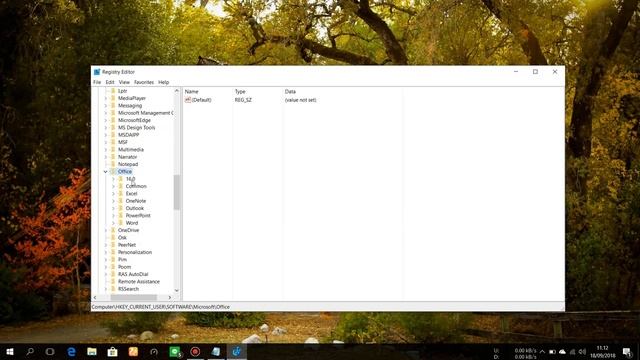Click the Personalization folder icon
The image size is (640, 360).
click(x=113, y=252)
